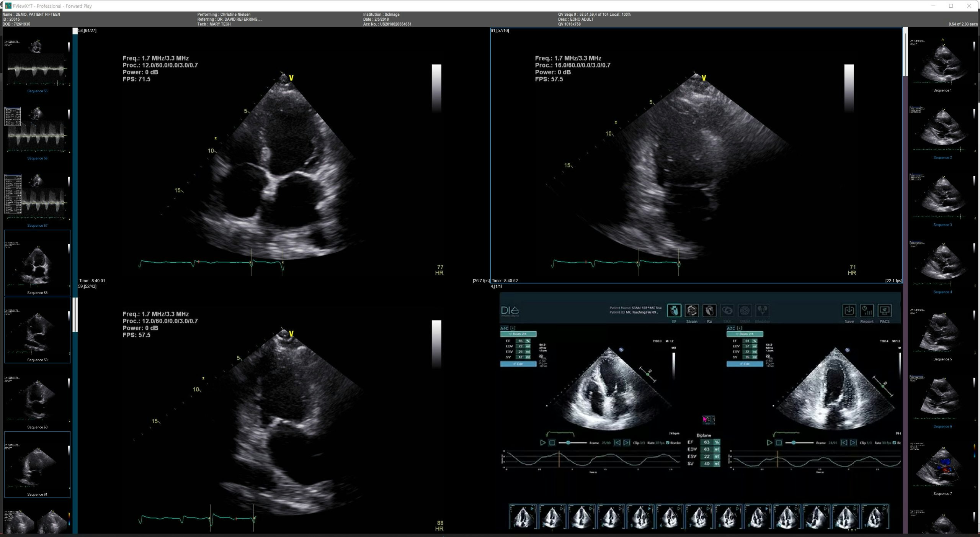The image size is (980, 537).
Task: Click the rotate icon under the pink cursor
Action: tap(708, 419)
